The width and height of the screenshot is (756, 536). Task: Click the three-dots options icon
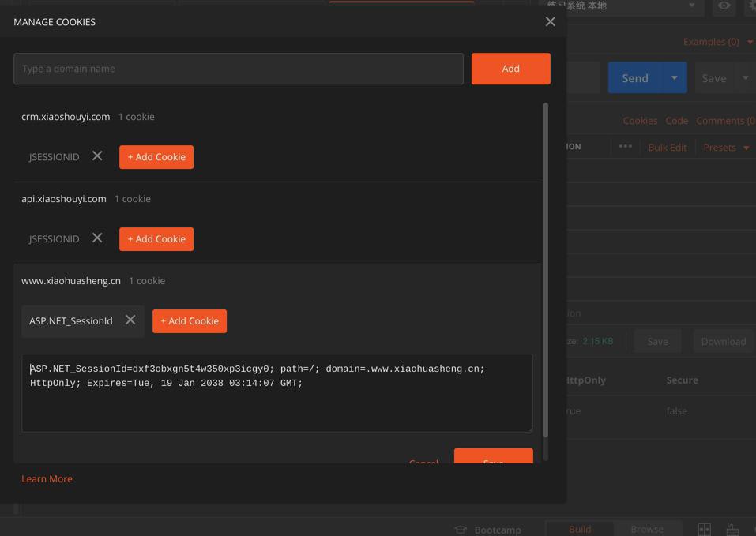tap(626, 146)
